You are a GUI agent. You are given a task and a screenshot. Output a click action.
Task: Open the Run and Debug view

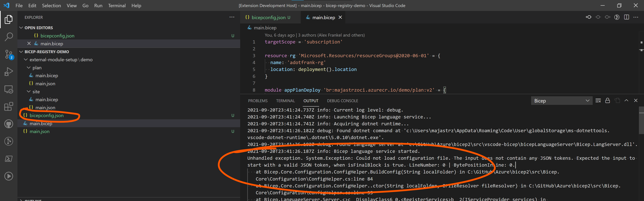(x=9, y=71)
